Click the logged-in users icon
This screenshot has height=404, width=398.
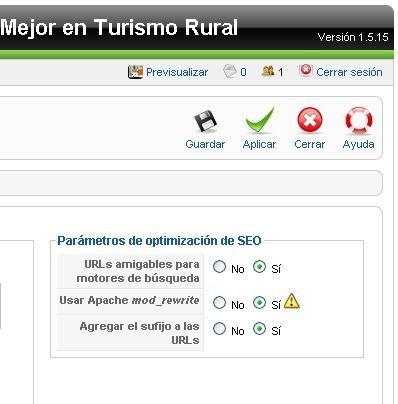(268, 71)
